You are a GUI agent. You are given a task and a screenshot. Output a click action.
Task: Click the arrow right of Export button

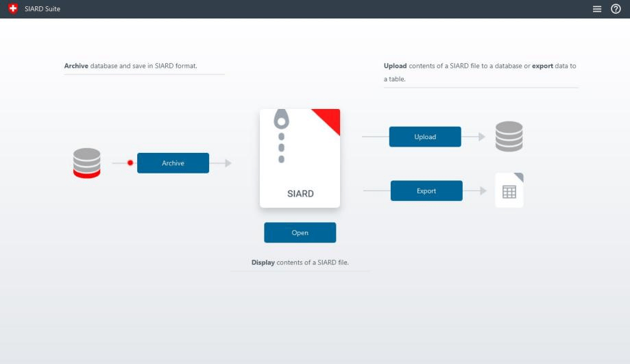(x=482, y=191)
